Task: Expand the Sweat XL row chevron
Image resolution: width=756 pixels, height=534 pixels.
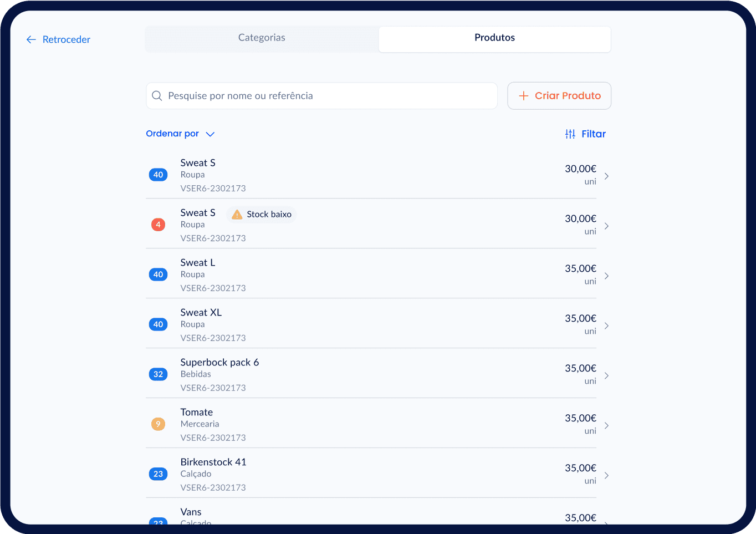Action: pyautogui.click(x=606, y=326)
